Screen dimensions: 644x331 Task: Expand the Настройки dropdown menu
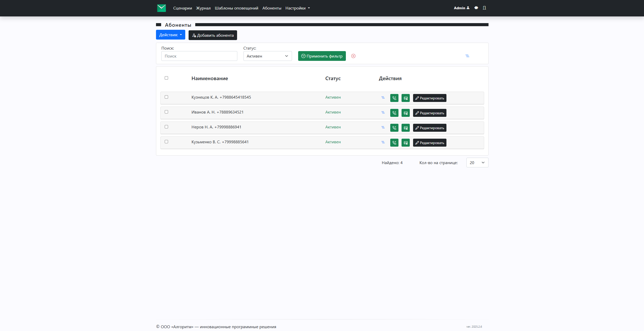tap(298, 8)
